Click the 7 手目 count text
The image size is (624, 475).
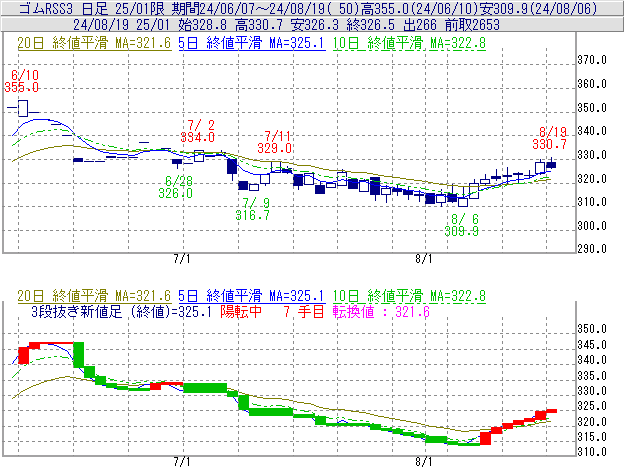[304, 311]
